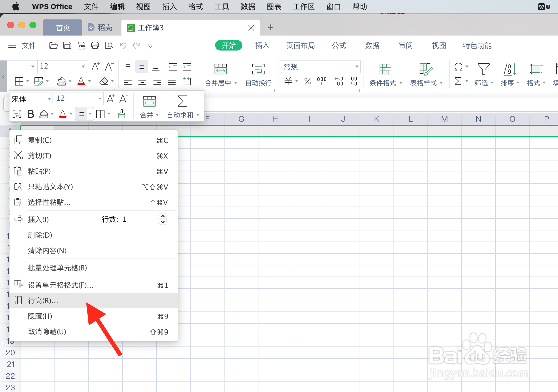Click the Filter (筛选) funnel icon
Viewport: 558px width, 392px height.
[x=483, y=69]
